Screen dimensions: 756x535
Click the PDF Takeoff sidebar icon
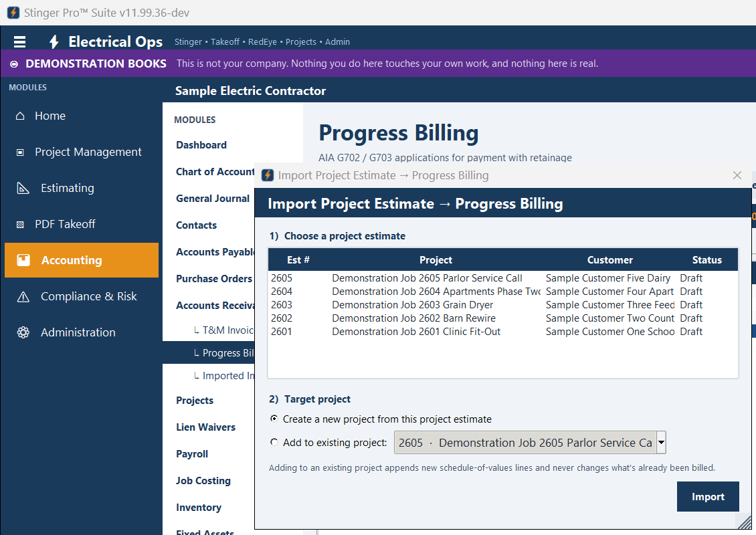(20, 225)
